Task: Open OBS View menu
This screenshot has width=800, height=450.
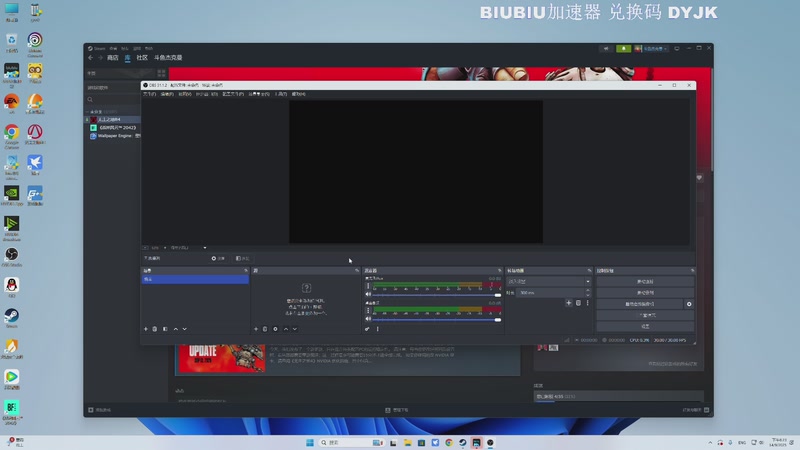Action: pyautogui.click(x=185, y=94)
